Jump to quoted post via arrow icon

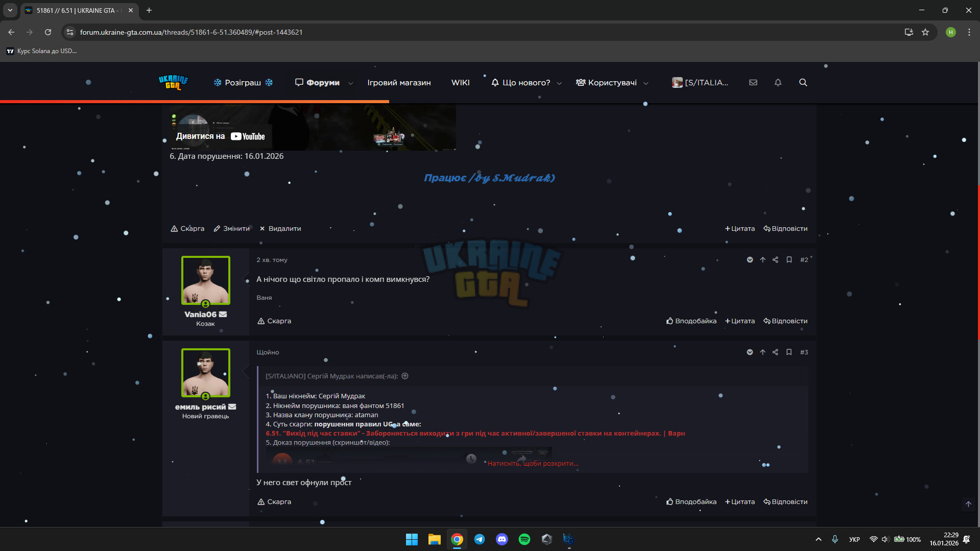point(405,376)
